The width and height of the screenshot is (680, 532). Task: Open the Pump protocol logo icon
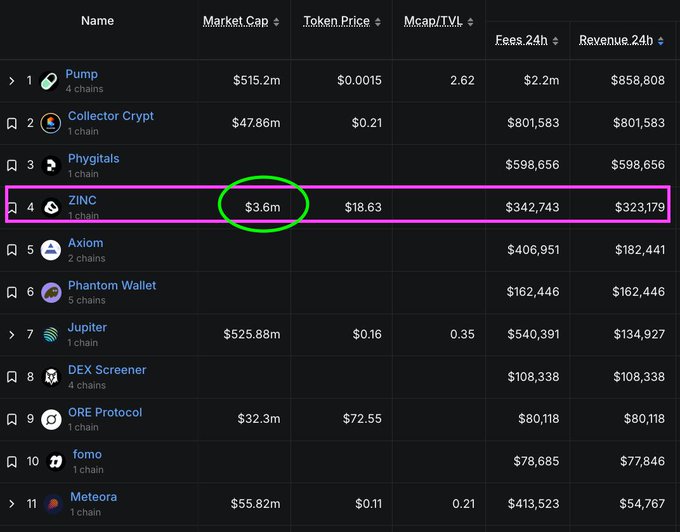(49, 81)
